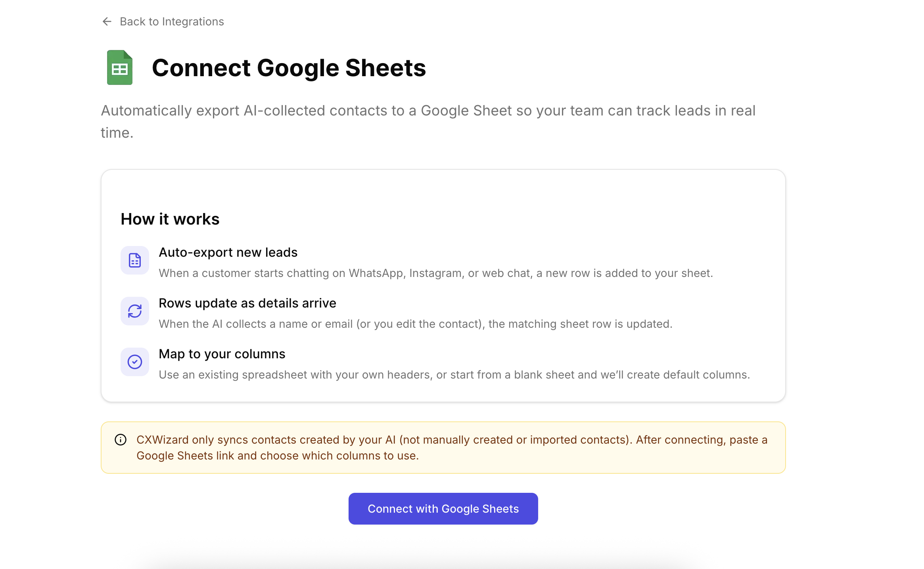Select the Connect Google Sheets heading

coord(289,67)
